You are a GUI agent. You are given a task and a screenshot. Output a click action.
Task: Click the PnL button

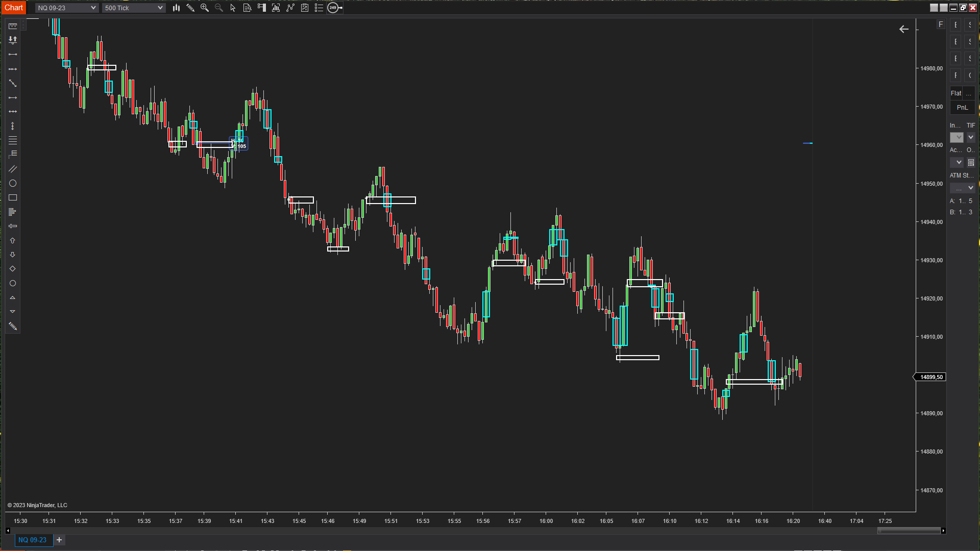click(x=963, y=108)
